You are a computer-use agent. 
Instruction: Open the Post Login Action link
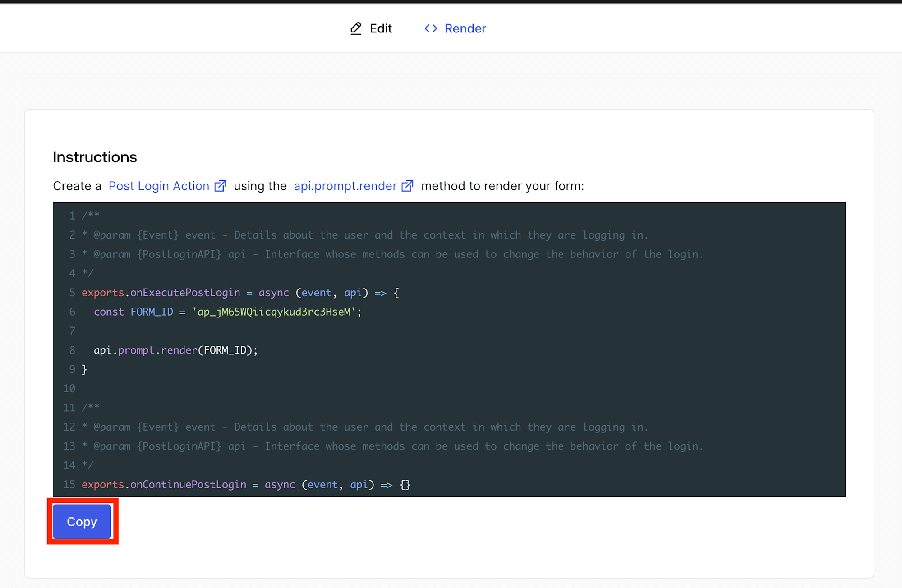pyautogui.click(x=159, y=186)
